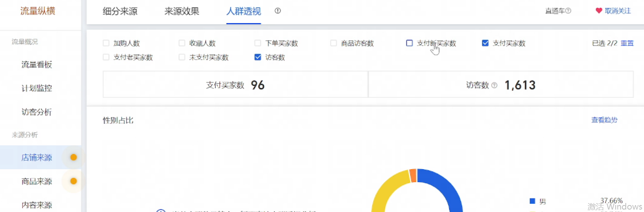Click the blue 男 legend square
Viewport: 644px width, 212px height.
532,201
